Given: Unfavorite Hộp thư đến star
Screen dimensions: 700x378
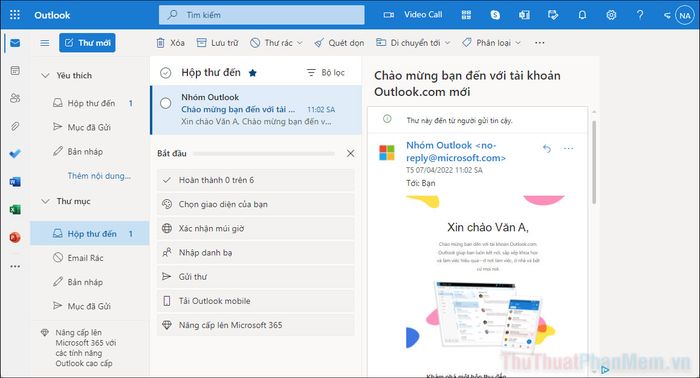Looking at the screenshot, I should (x=253, y=73).
